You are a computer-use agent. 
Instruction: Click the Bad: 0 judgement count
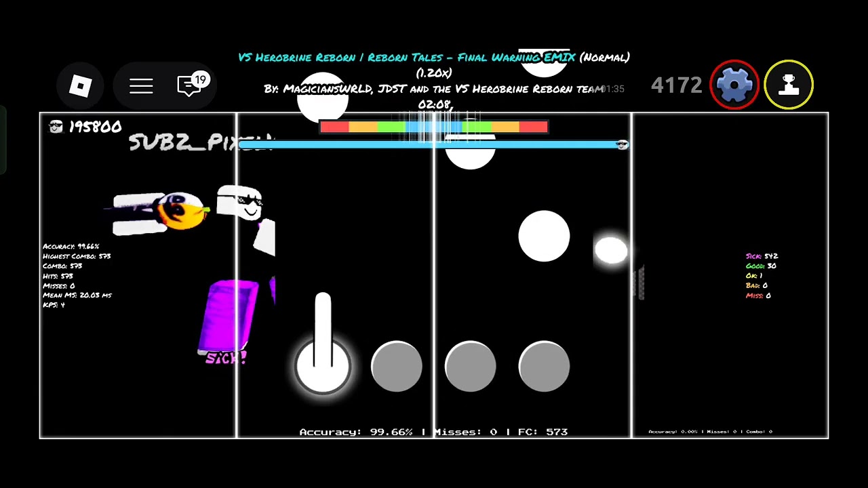(x=757, y=285)
